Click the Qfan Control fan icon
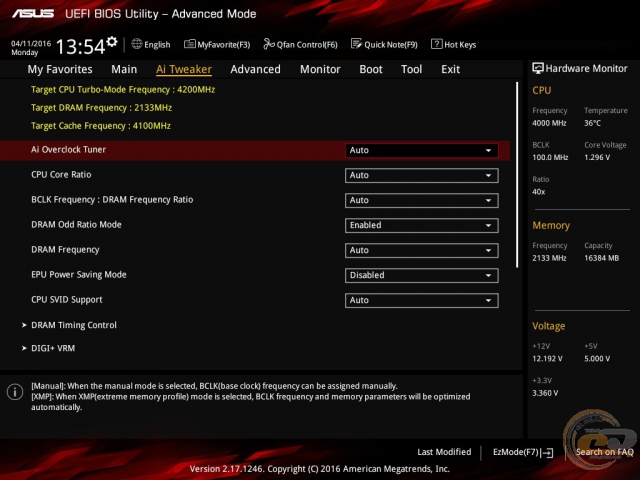640x480 pixels. [269, 44]
